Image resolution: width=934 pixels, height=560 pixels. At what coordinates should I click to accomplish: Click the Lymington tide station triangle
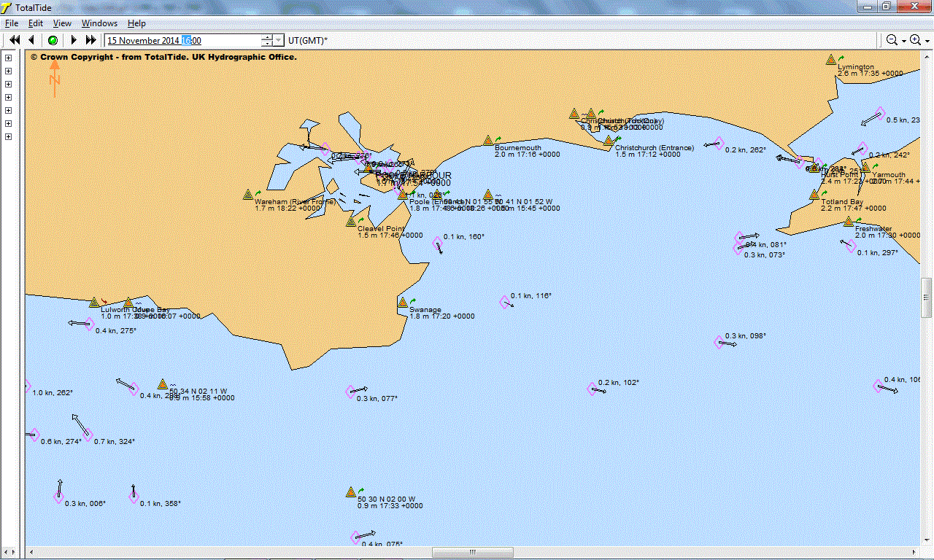coord(830,60)
